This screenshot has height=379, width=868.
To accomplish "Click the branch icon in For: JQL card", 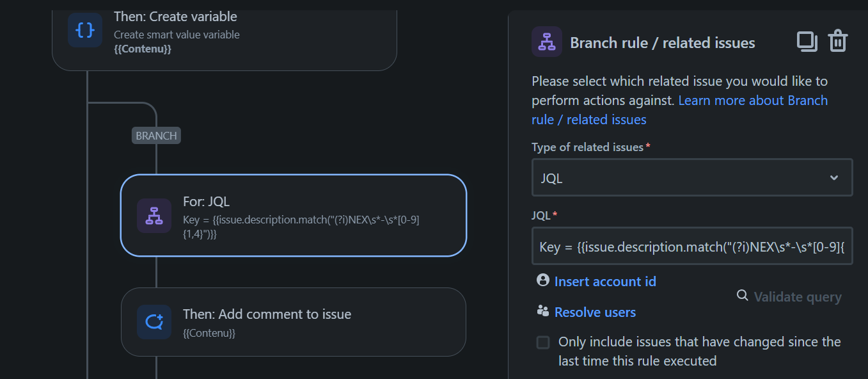I will point(154,215).
